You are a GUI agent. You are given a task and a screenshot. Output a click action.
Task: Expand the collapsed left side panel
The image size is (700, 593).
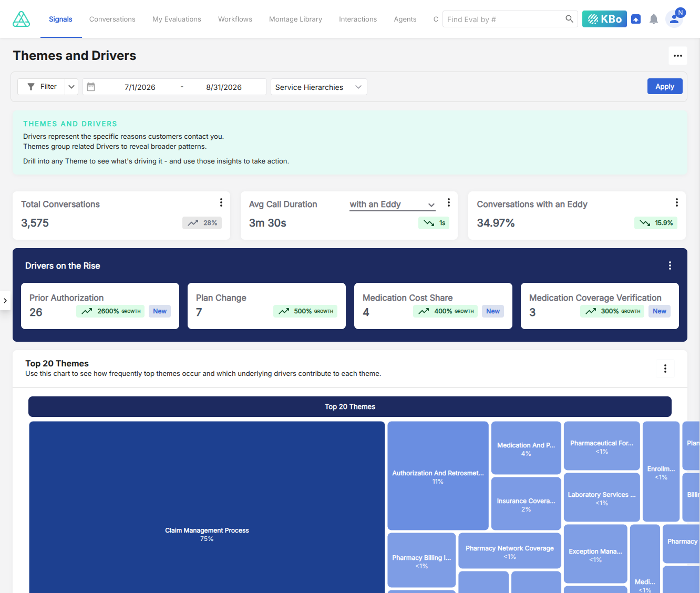click(x=5, y=301)
